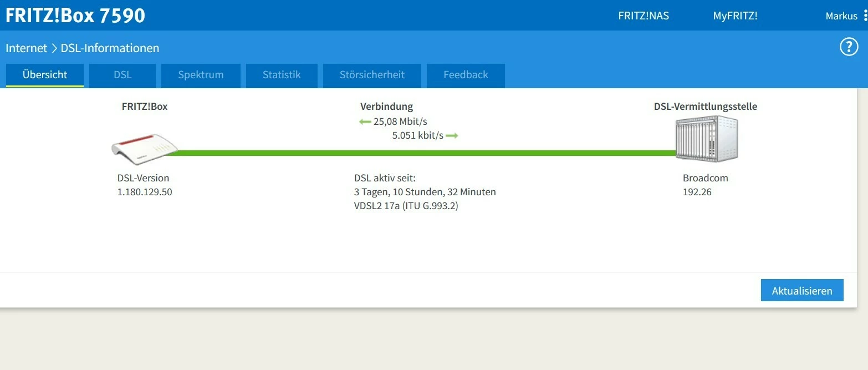868x370 pixels.
Task: Open the Statistik tab
Action: coord(282,75)
